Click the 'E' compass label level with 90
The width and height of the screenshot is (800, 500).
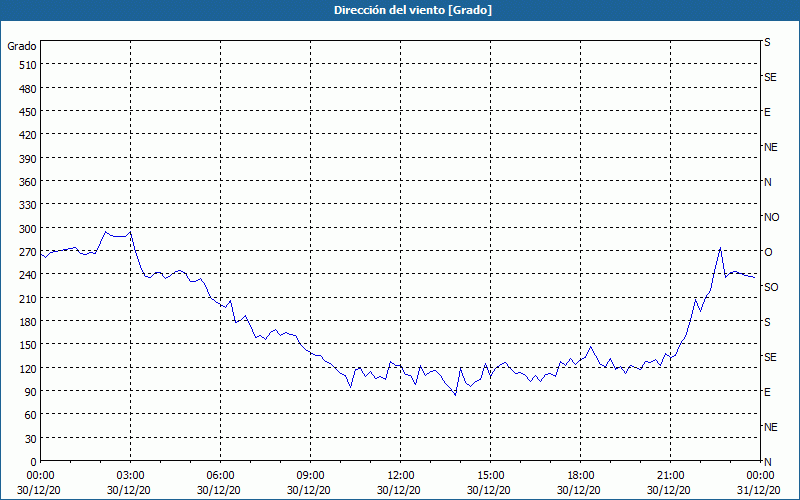coord(767,392)
